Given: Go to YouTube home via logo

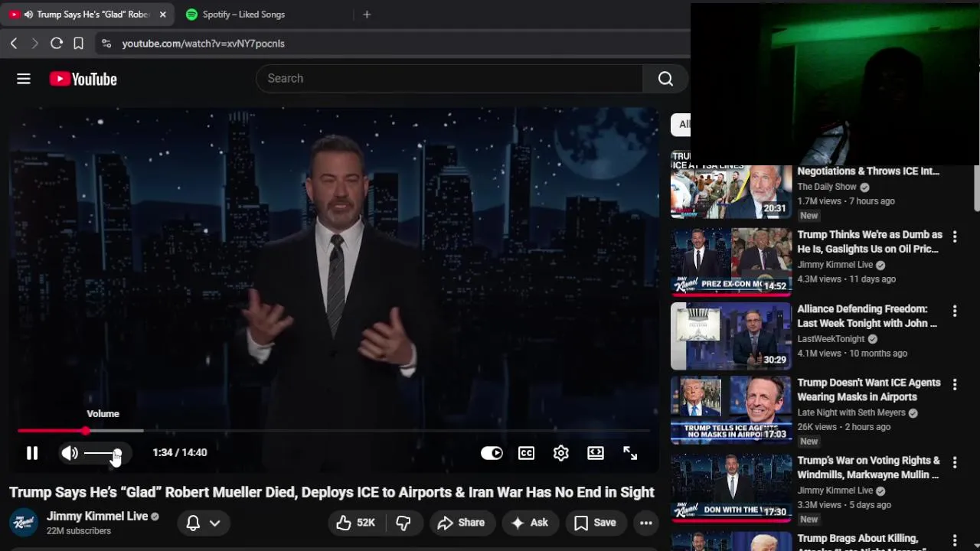Looking at the screenshot, I should [x=83, y=79].
